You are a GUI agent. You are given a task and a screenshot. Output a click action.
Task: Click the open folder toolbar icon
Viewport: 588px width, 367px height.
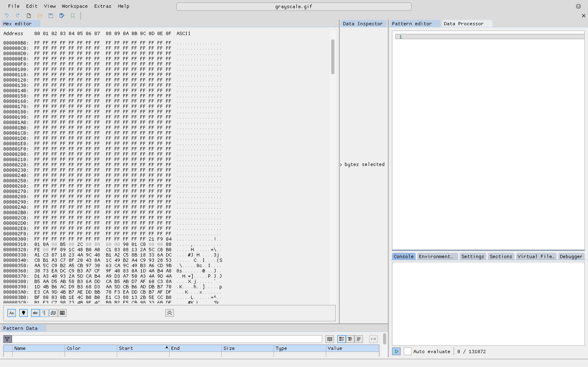coord(40,16)
